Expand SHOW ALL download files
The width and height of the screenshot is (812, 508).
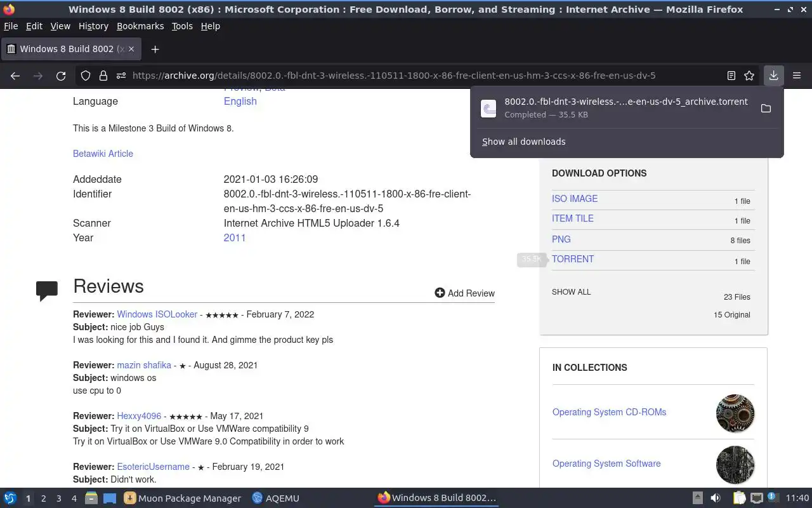pos(571,292)
